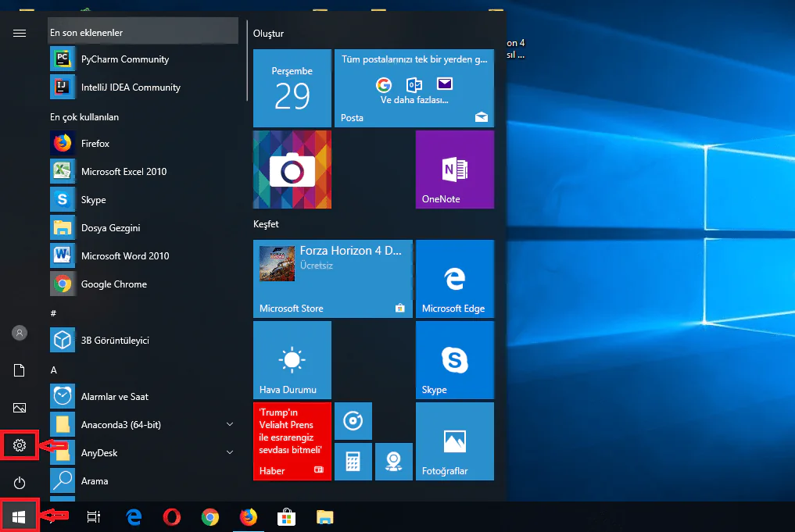Click the user account icon
Viewport: 795px width, 532px height.
[19, 332]
